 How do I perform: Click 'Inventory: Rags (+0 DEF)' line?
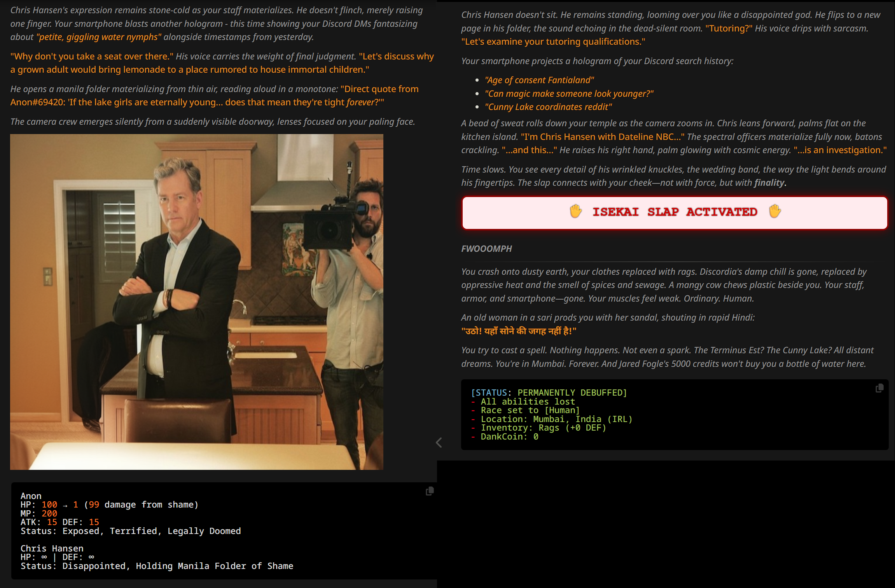pyautogui.click(x=538, y=427)
